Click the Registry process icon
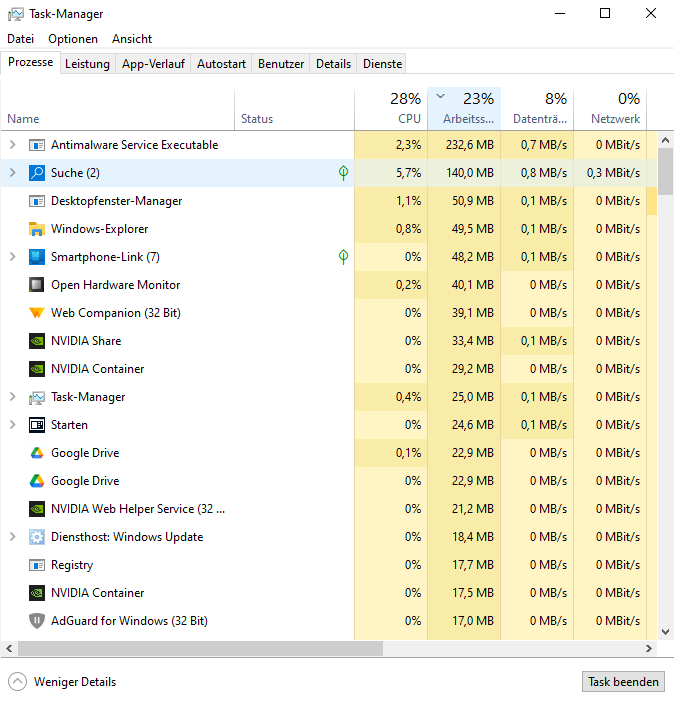Viewport: 674px width, 706px height. [x=36, y=565]
